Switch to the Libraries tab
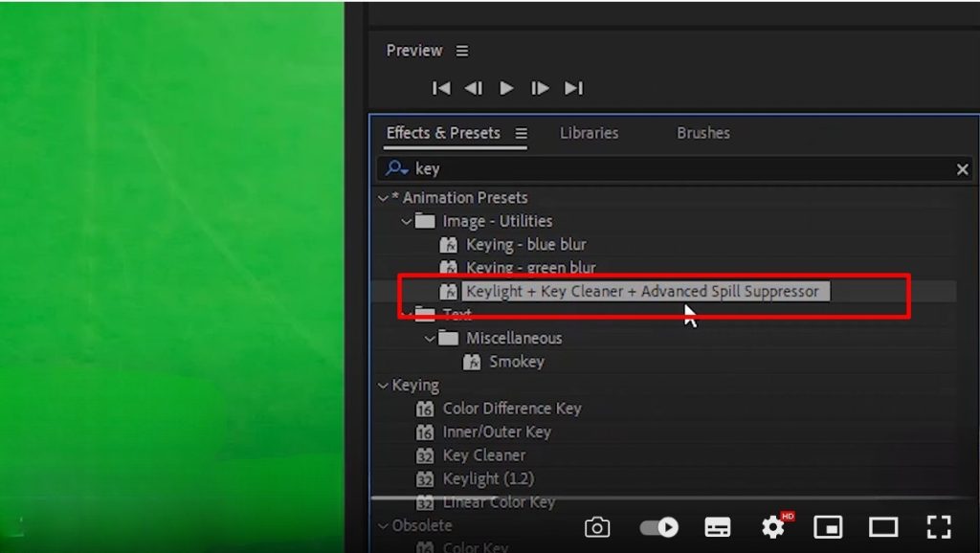Screen dimensions: 980x553 (x=588, y=133)
